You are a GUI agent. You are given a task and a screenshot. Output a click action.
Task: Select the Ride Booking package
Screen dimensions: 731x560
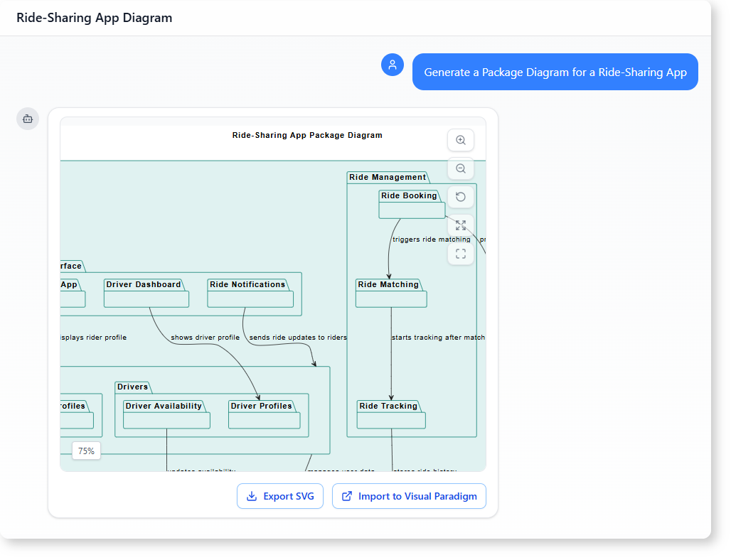click(412, 205)
